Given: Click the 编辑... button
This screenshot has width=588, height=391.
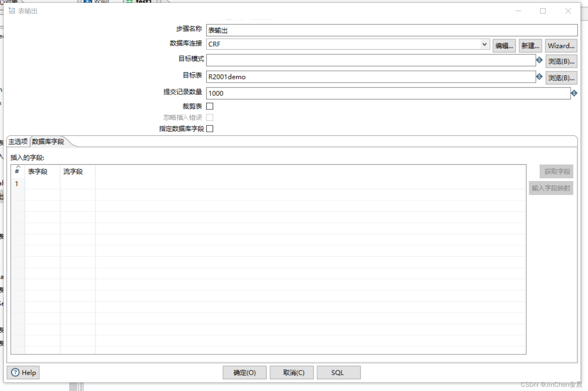Looking at the screenshot, I should (504, 46).
